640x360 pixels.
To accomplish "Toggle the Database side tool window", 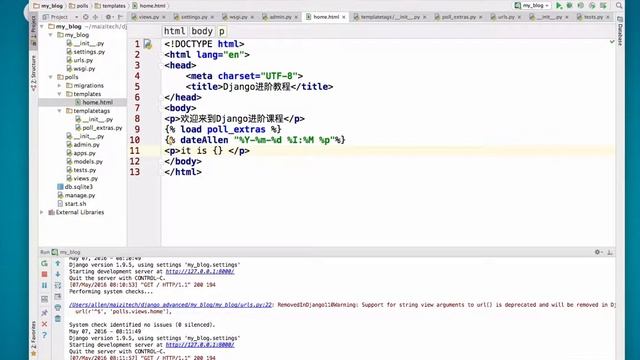I will point(620,31).
